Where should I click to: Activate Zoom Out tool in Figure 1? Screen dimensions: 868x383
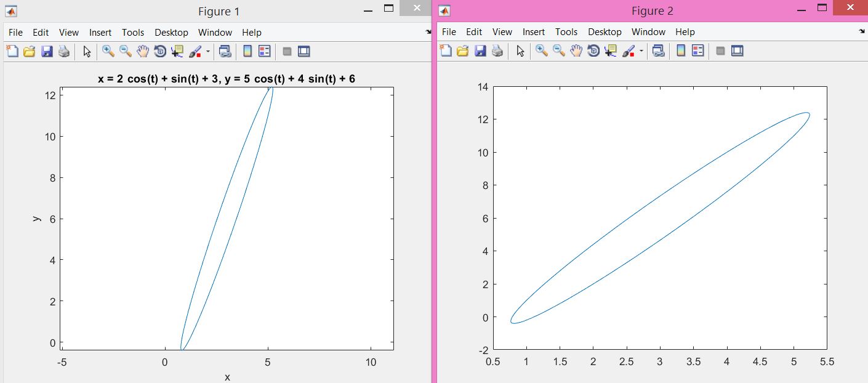pos(126,52)
